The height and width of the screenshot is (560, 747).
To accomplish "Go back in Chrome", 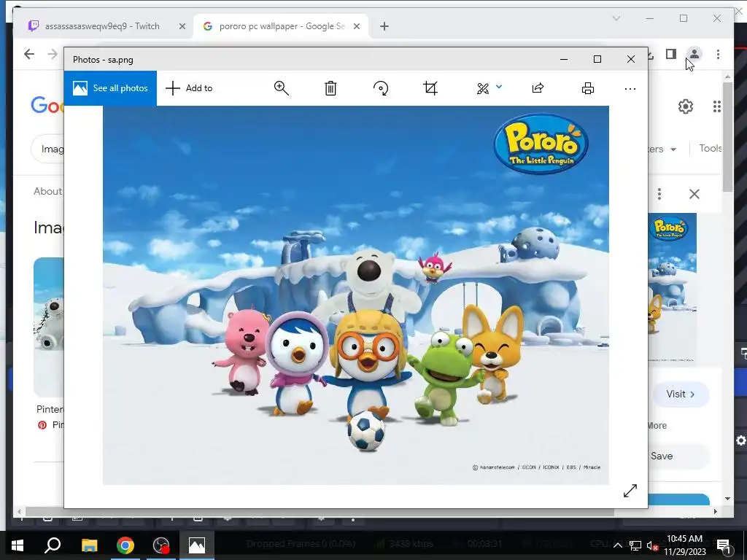I will tap(29, 54).
